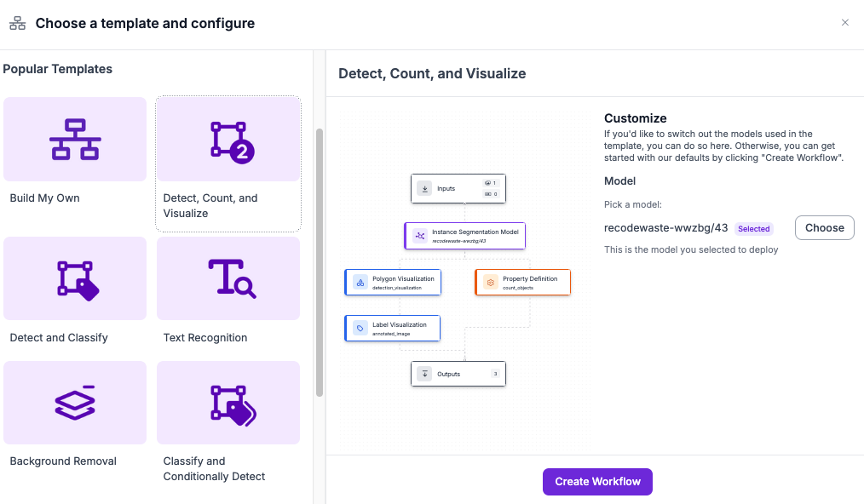Image resolution: width=864 pixels, height=504 pixels.
Task: Select the Build My Own template icon
Action: pyautogui.click(x=74, y=139)
